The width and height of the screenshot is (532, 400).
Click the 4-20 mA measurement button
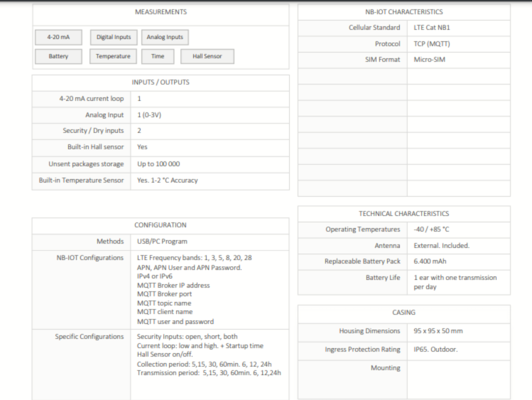(x=58, y=38)
